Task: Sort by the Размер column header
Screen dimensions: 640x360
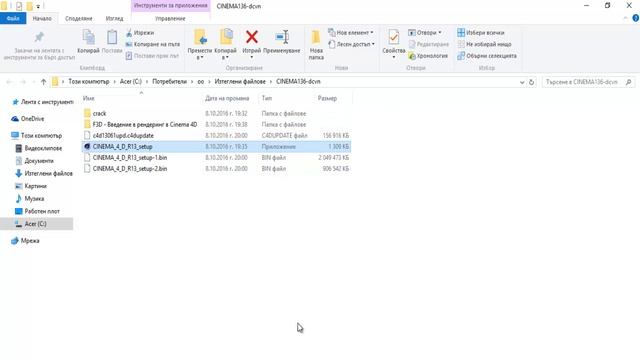Action: 327,98
